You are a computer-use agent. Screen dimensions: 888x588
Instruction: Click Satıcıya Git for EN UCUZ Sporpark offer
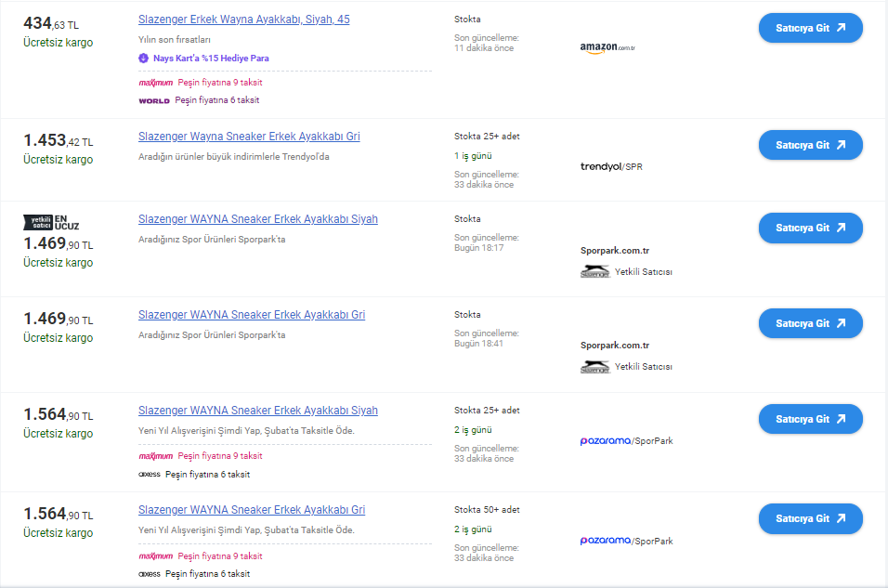[810, 228]
